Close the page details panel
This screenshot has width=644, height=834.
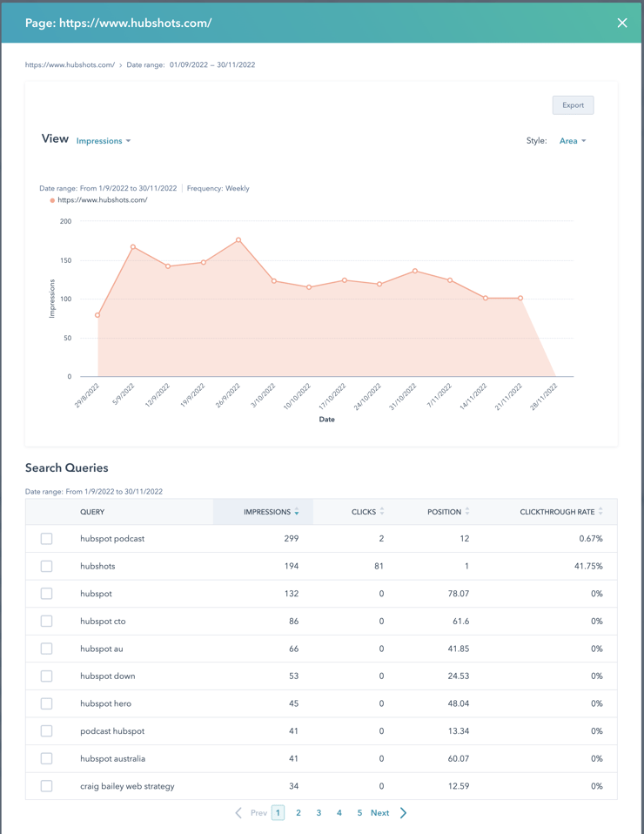[621, 23]
